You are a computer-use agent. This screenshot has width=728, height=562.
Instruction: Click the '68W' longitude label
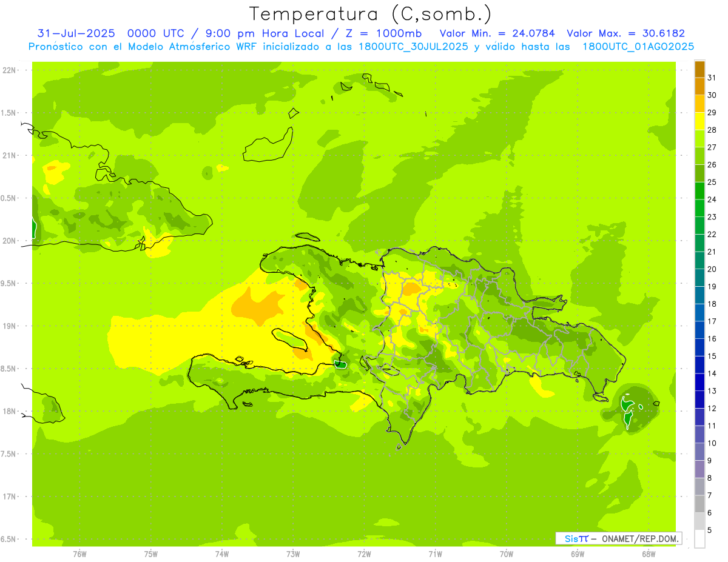pyautogui.click(x=649, y=554)
